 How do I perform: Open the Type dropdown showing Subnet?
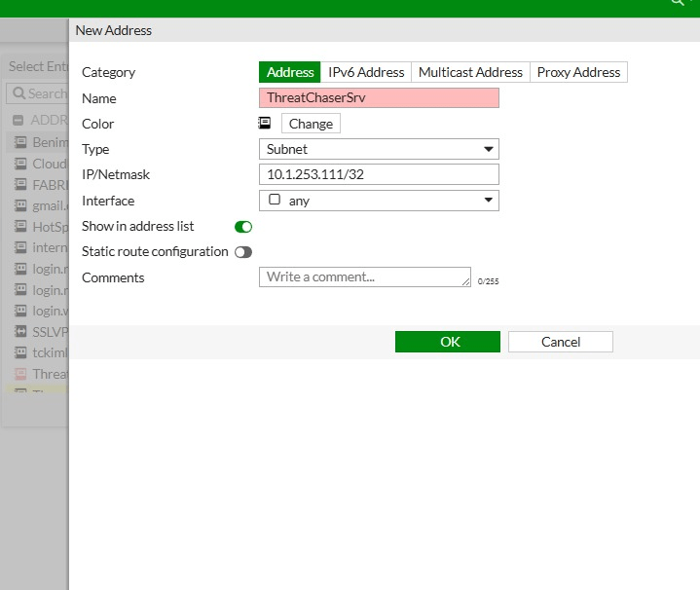click(x=379, y=150)
